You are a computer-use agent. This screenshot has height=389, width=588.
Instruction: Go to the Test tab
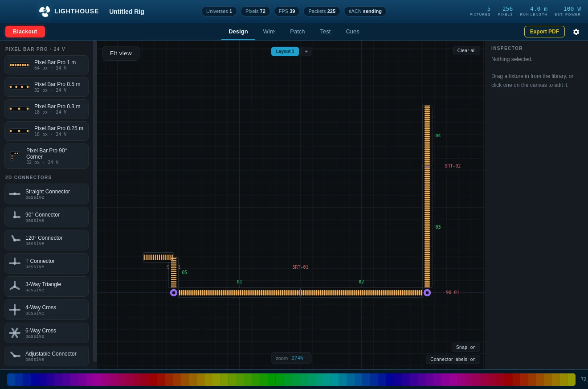pyautogui.click(x=325, y=32)
